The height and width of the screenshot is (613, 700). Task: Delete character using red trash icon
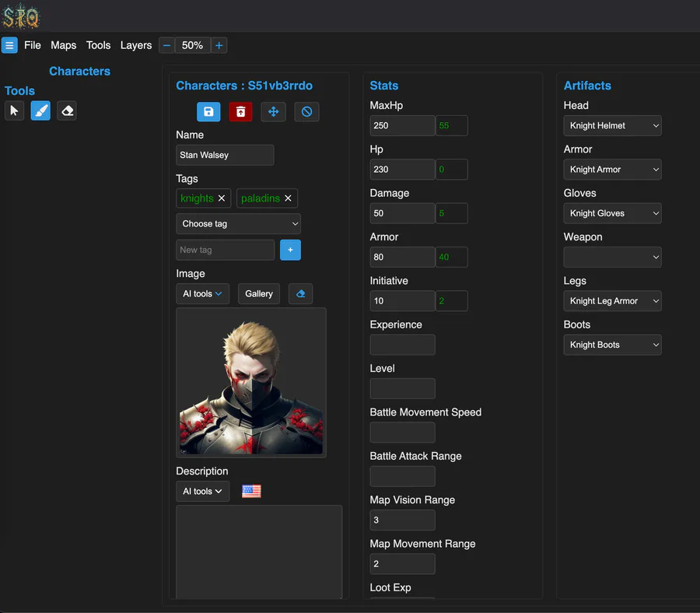[x=240, y=111]
